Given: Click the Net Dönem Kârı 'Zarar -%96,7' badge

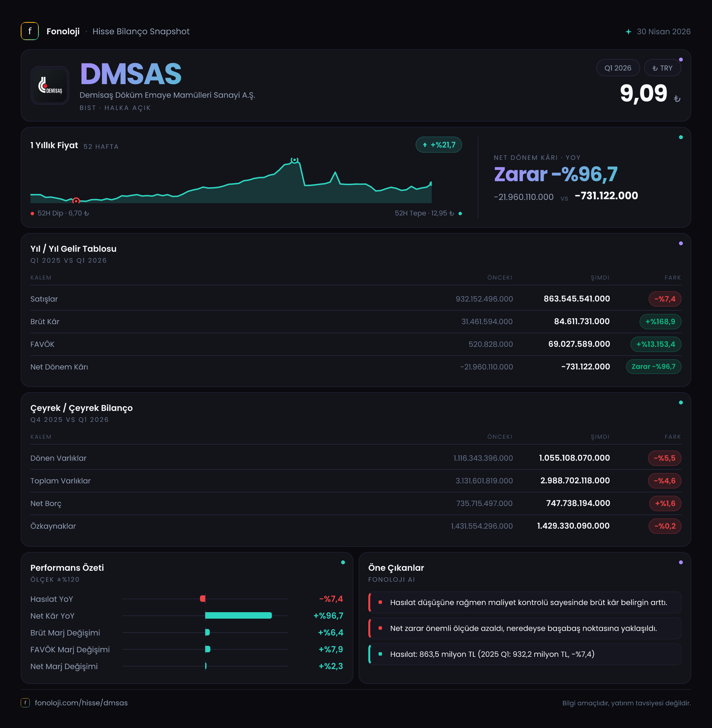Looking at the screenshot, I should (x=653, y=367).
